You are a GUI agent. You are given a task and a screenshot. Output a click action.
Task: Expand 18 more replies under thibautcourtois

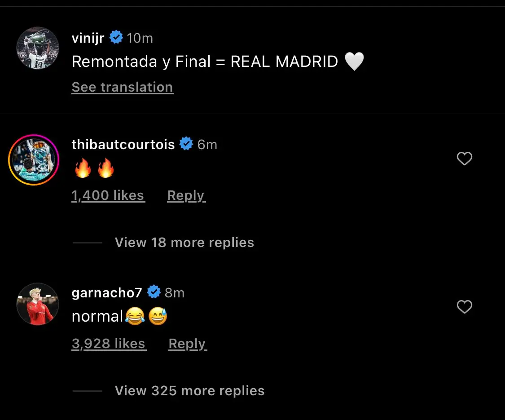[184, 242]
